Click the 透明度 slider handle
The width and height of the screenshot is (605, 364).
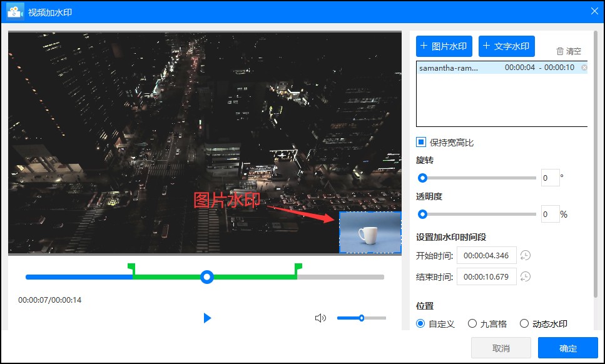[x=422, y=214]
